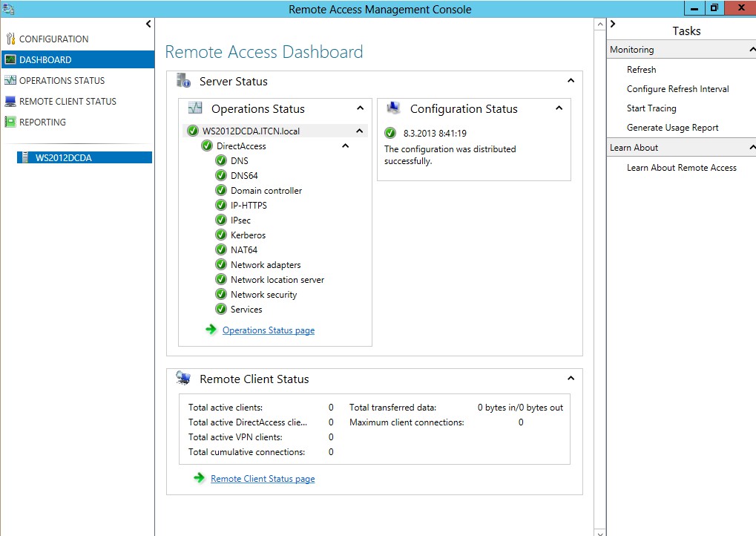
Task: Collapse the DirectAccess tree node
Action: tap(345, 146)
